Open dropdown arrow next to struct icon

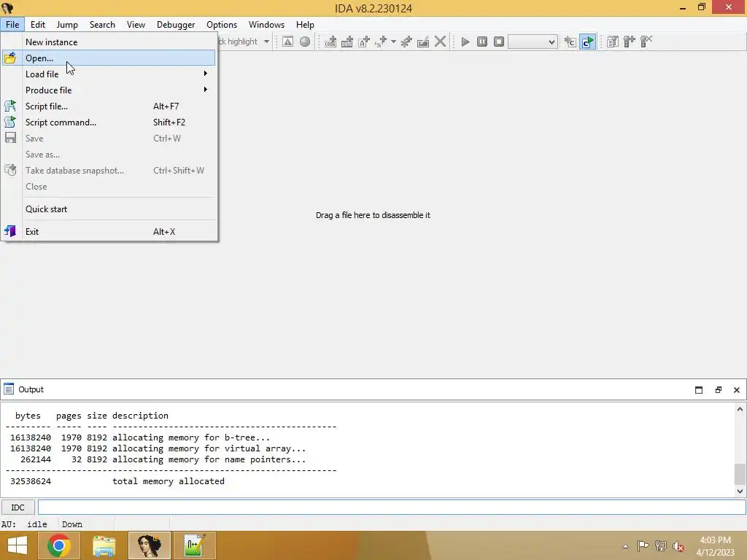pos(393,42)
